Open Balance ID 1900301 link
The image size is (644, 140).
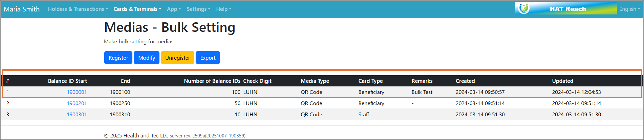click(77, 114)
